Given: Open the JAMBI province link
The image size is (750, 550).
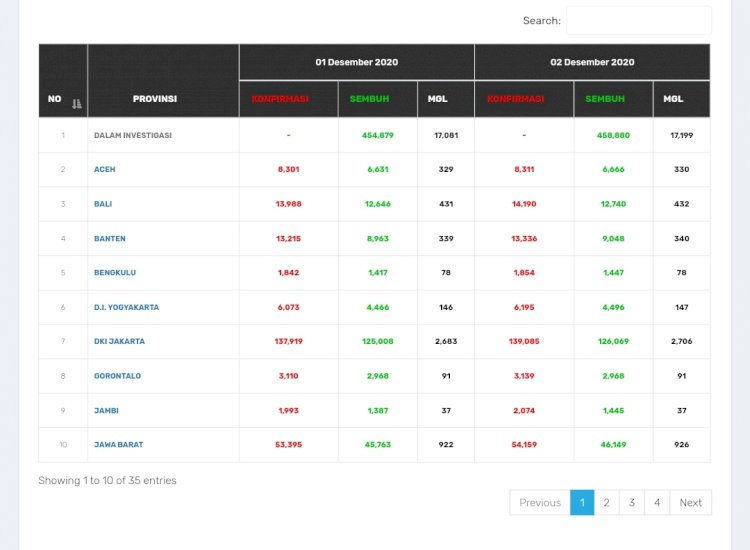Looking at the screenshot, I should pyautogui.click(x=106, y=410).
